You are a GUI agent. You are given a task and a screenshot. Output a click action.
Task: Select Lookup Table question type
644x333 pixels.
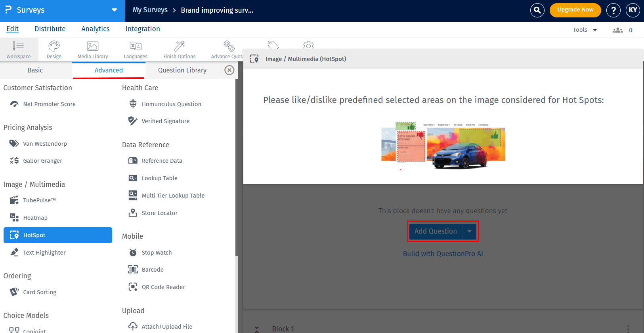[153, 178]
